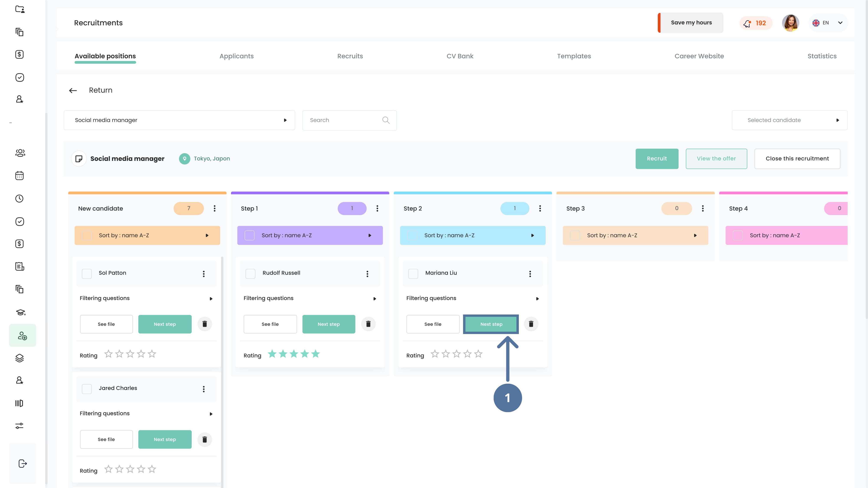
Task: Switch to the CV Bank tab
Action: click(460, 56)
